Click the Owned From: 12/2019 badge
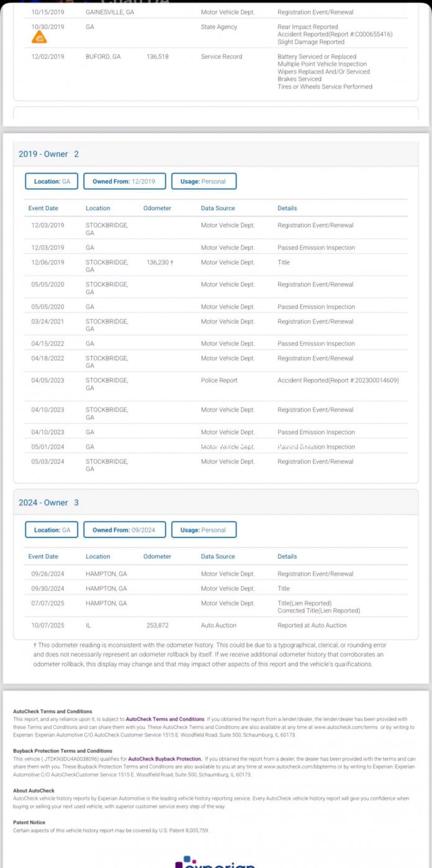 (x=124, y=181)
